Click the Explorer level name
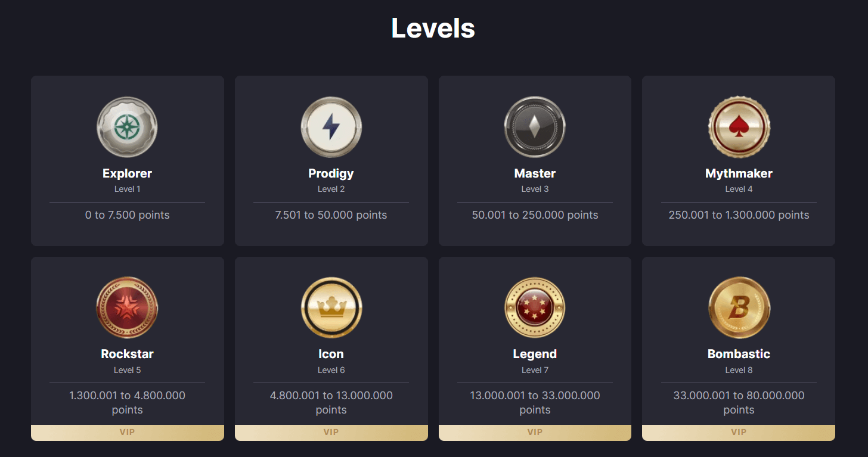 click(x=127, y=173)
